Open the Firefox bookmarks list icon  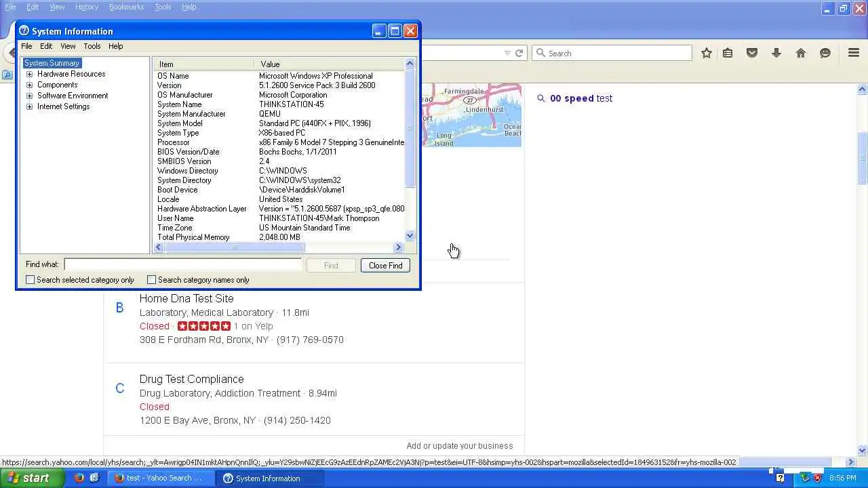pos(728,53)
